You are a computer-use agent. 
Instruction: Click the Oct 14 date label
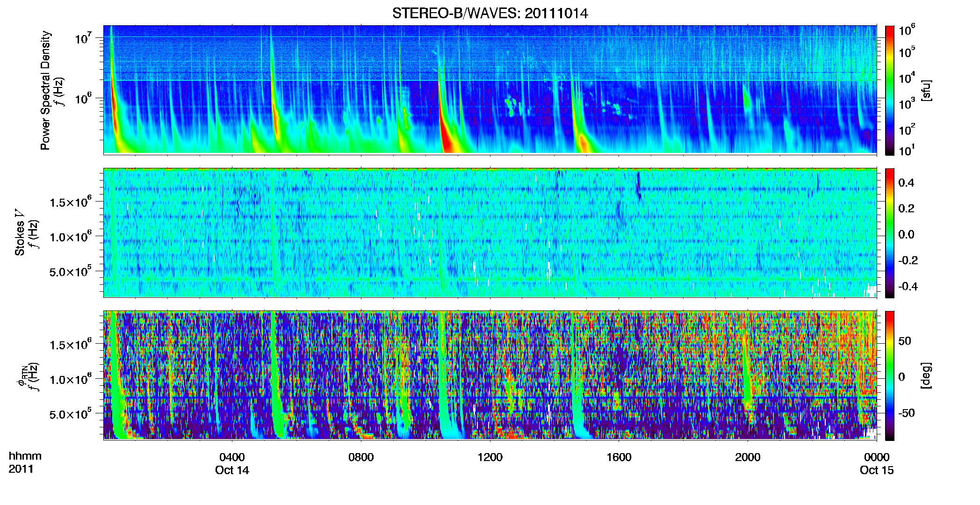click(232, 470)
